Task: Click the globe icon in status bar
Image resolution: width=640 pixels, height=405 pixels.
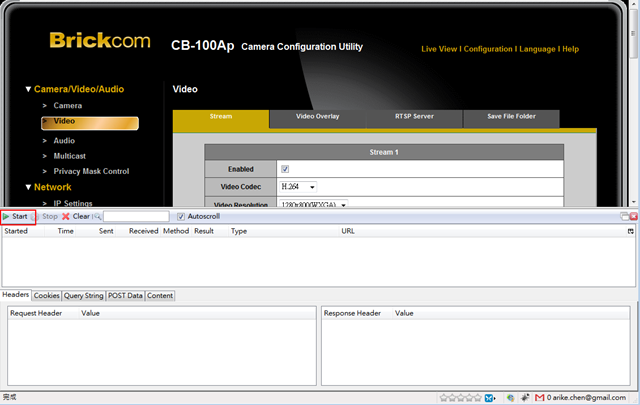Action: [511, 397]
